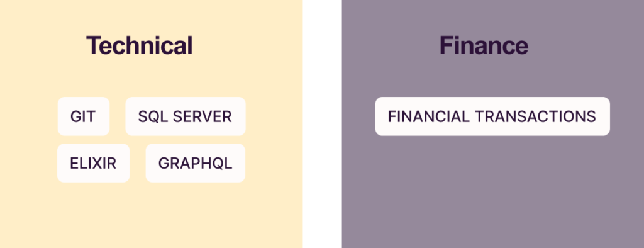The width and height of the screenshot is (644, 248).
Task: Open the FINANCIAL TRANSACTIONS tag
Action: click(x=492, y=116)
